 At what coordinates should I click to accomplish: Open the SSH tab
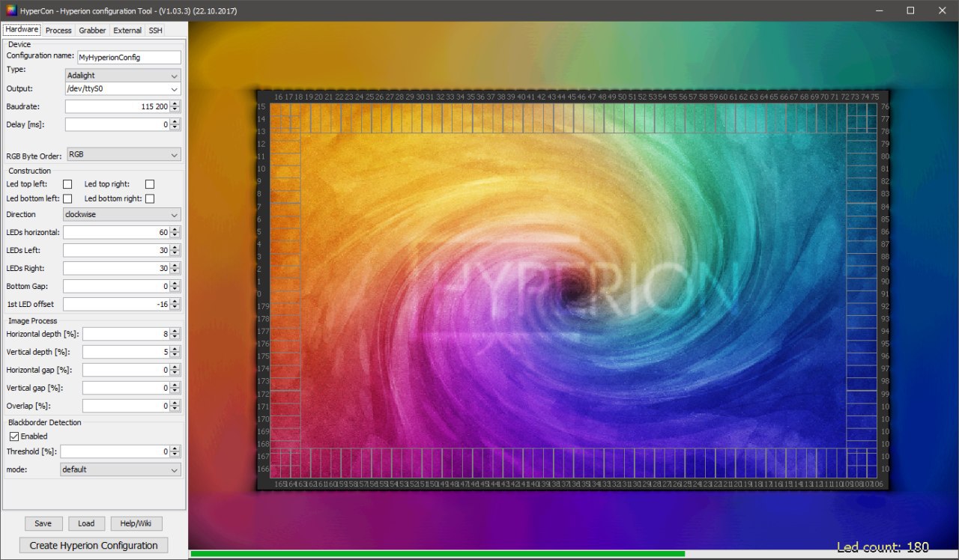(x=155, y=31)
